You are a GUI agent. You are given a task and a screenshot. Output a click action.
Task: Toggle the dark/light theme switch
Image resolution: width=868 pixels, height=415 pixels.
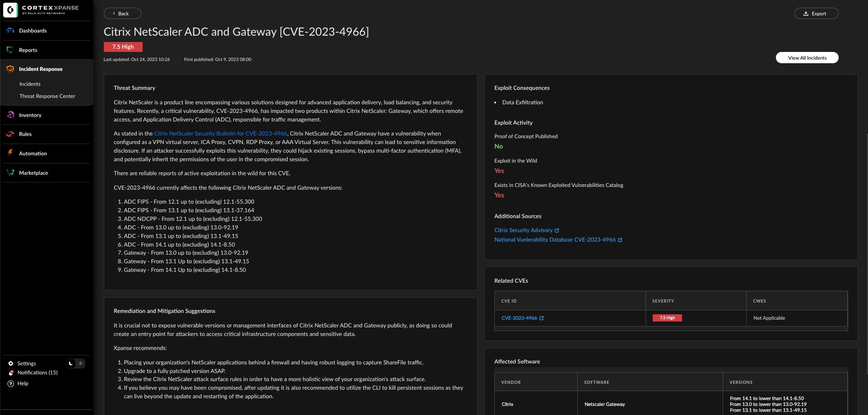pyautogui.click(x=75, y=364)
